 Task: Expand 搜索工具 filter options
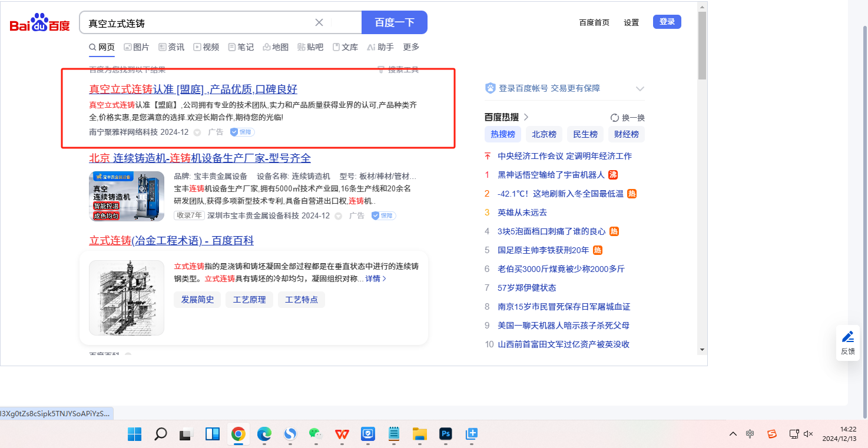click(398, 69)
